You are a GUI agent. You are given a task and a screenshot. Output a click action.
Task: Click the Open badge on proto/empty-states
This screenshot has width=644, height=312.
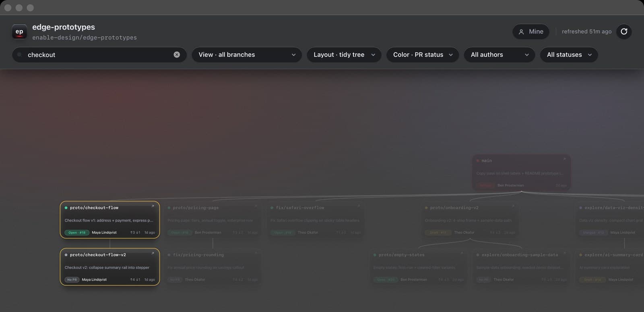tap(386, 279)
